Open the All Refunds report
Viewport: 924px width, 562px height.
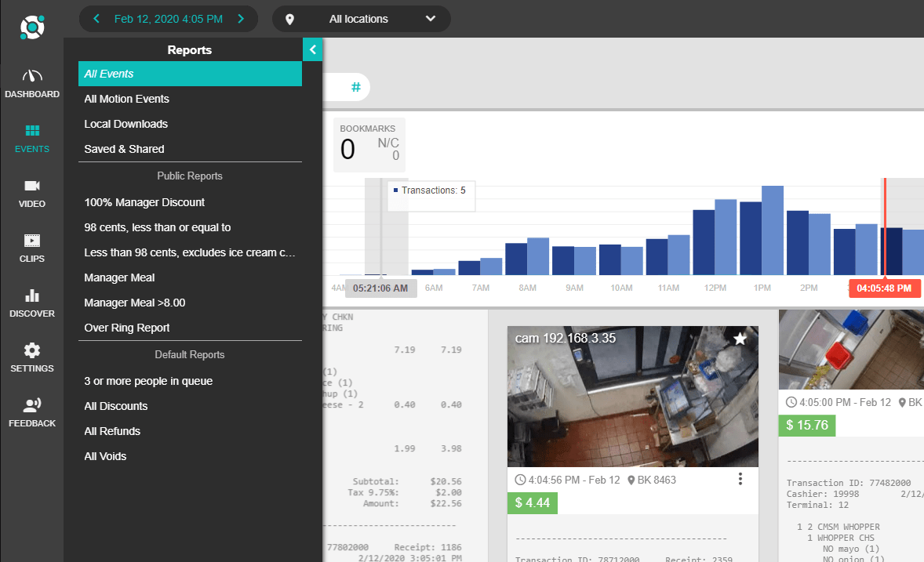(190, 431)
